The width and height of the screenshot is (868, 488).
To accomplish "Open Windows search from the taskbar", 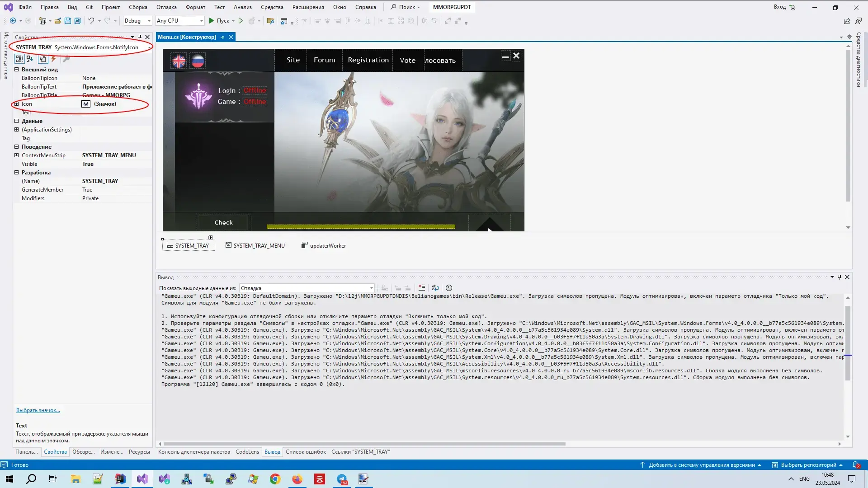I will (31, 479).
